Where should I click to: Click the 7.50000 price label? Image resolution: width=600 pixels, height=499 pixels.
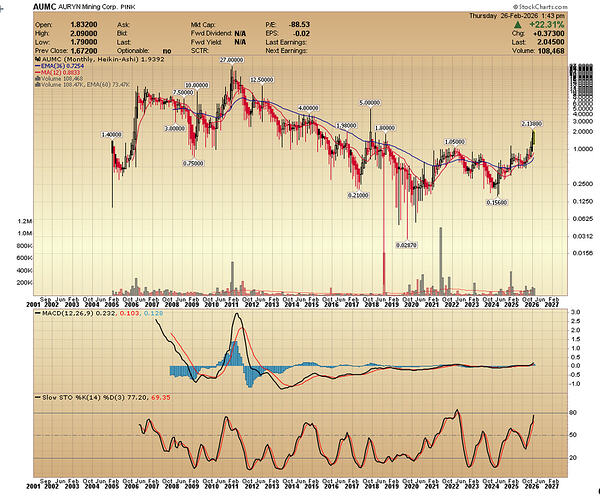point(183,93)
